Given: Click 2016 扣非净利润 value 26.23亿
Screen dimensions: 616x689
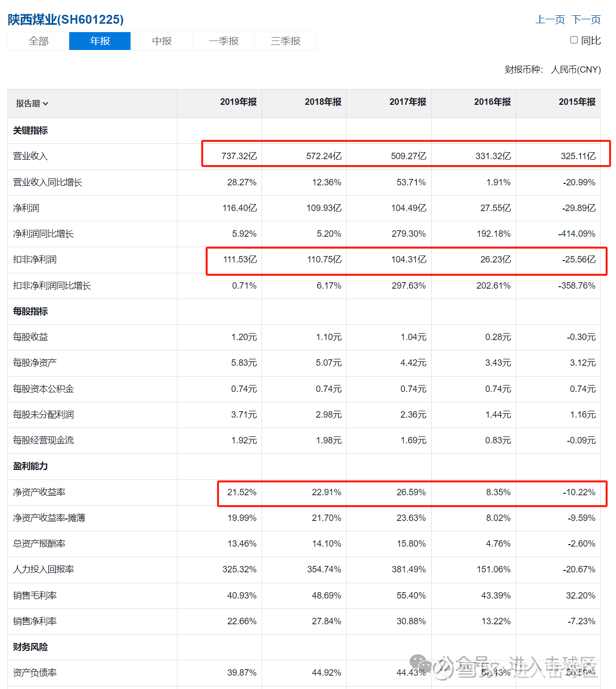Looking at the screenshot, I should (x=496, y=259).
